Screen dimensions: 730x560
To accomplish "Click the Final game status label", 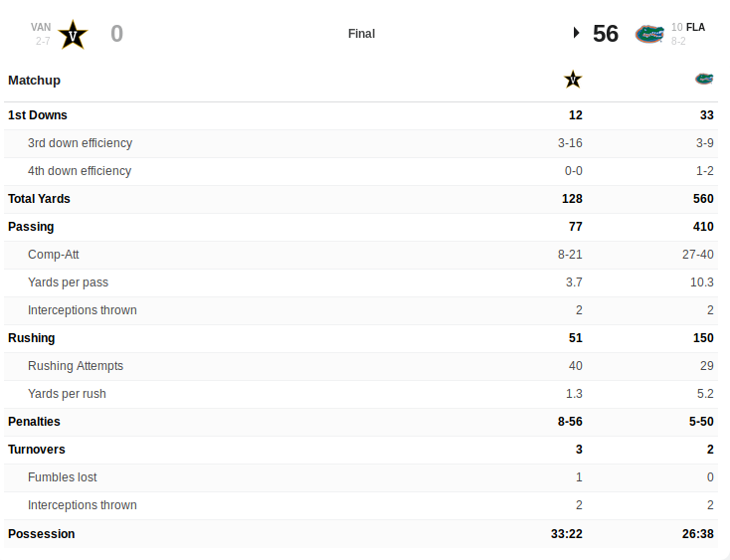I will (361, 34).
